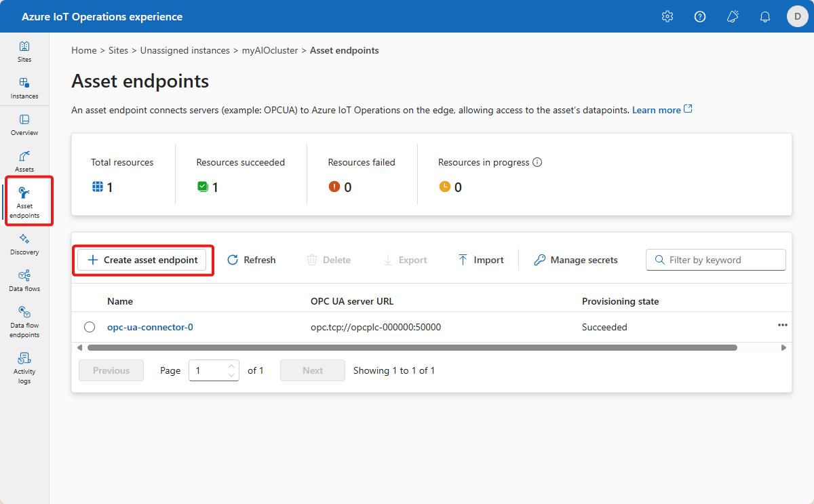The height and width of the screenshot is (504, 814).
Task: Open the notifications bell icon
Action: [x=765, y=16]
